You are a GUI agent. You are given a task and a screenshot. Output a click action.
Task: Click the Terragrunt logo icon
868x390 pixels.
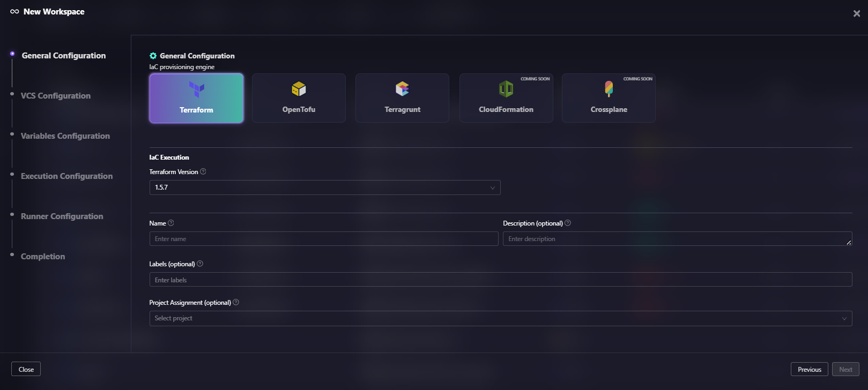pyautogui.click(x=402, y=89)
